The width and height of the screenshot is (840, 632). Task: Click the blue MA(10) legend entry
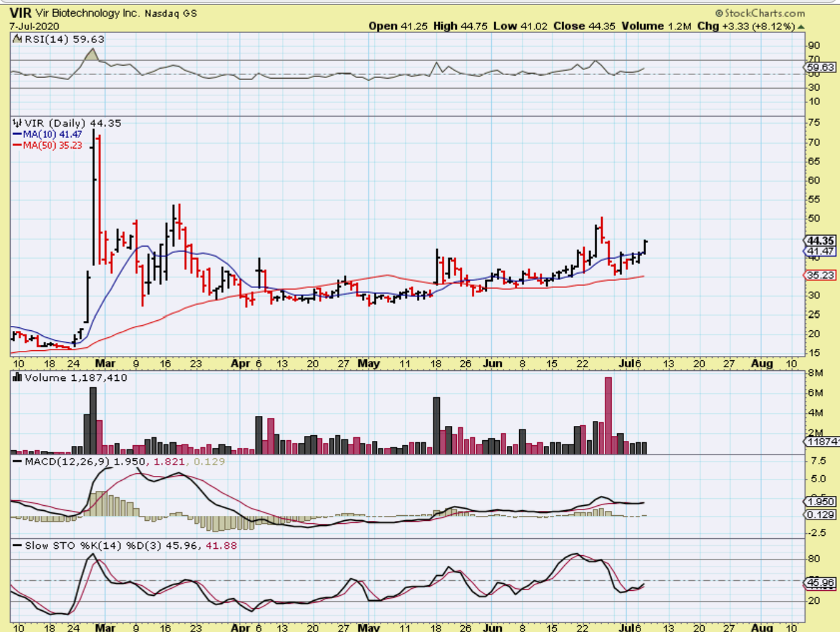47,134
